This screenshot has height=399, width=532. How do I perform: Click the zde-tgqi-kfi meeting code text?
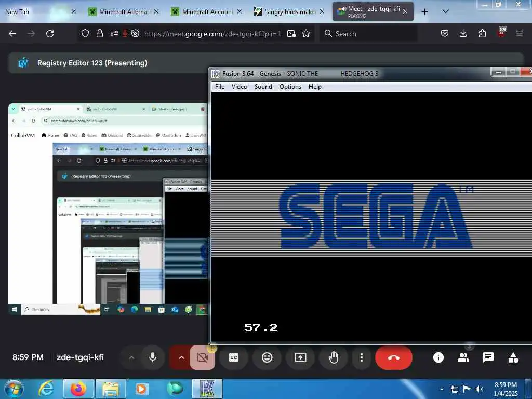click(x=81, y=357)
